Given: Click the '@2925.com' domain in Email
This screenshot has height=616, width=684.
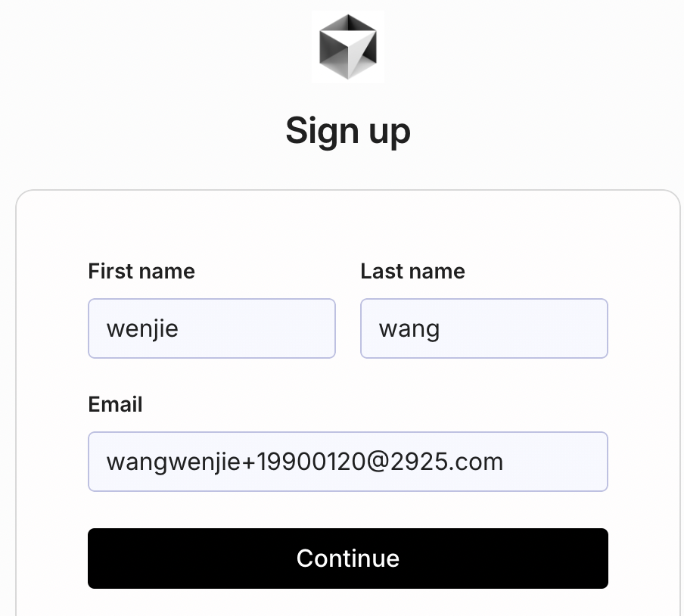Looking at the screenshot, I should (434, 462).
